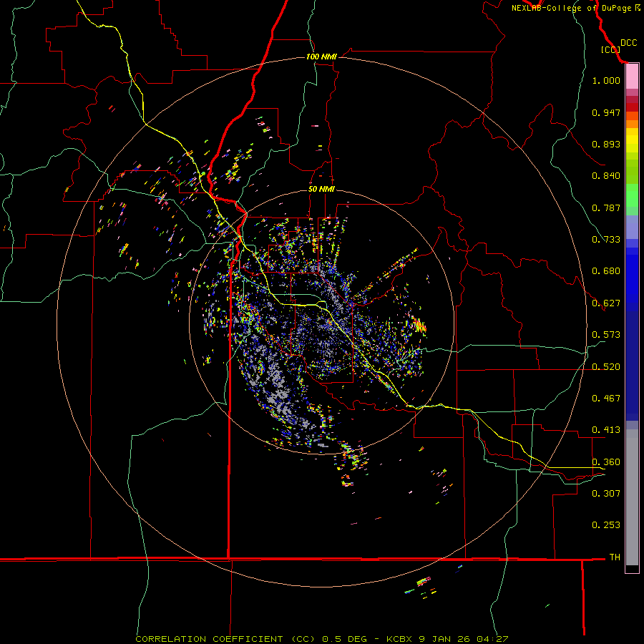Select the 0.573 scale value

tap(606, 335)
